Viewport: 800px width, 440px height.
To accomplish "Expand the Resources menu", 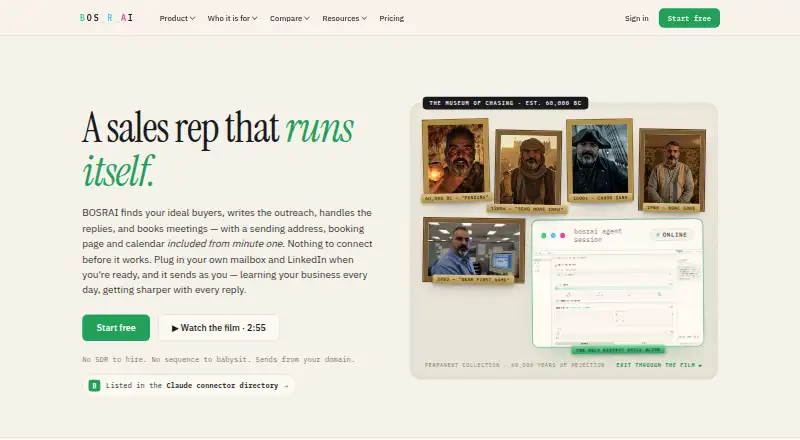I will click(344, 18).
